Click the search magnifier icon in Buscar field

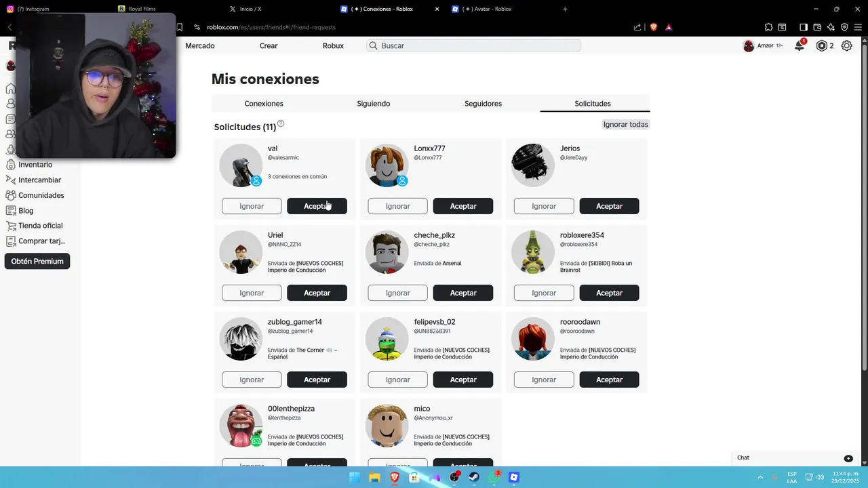coord(373,45)
